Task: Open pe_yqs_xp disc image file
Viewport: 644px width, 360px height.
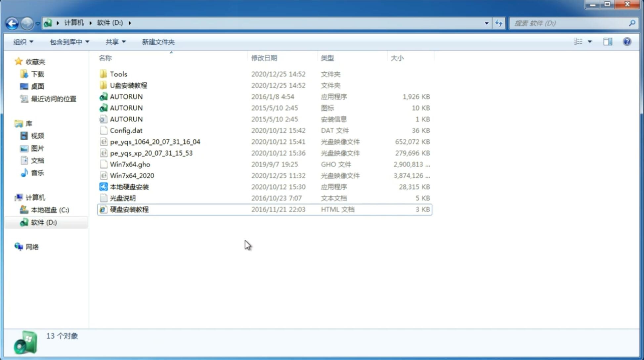Action: click(151, 153)
